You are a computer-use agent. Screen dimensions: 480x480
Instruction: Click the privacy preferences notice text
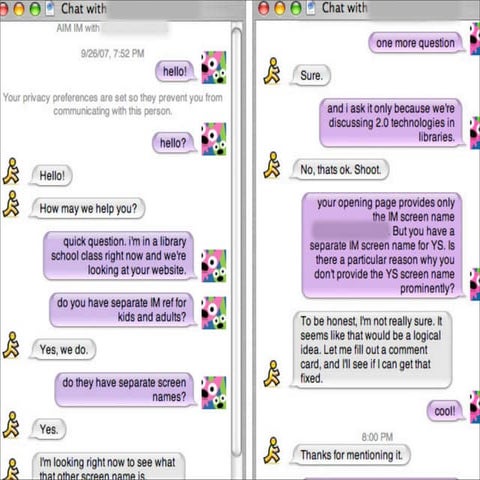(x=113, y=104)
